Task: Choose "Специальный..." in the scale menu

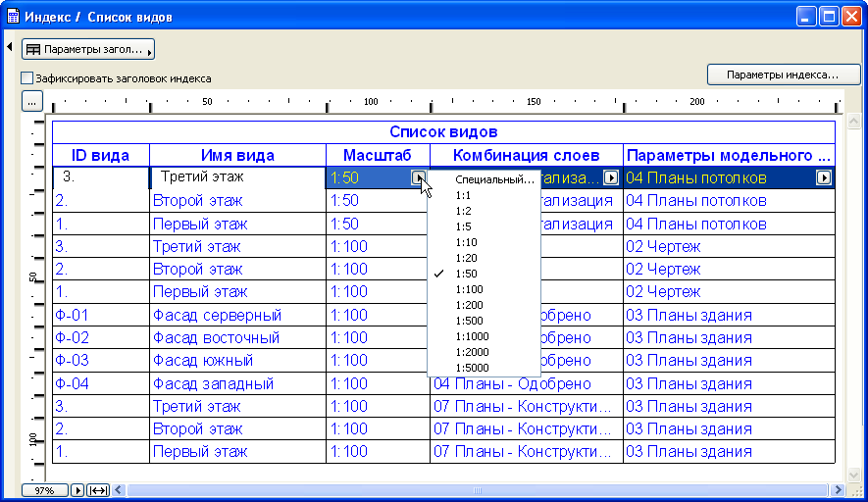Action: [494, 179]
